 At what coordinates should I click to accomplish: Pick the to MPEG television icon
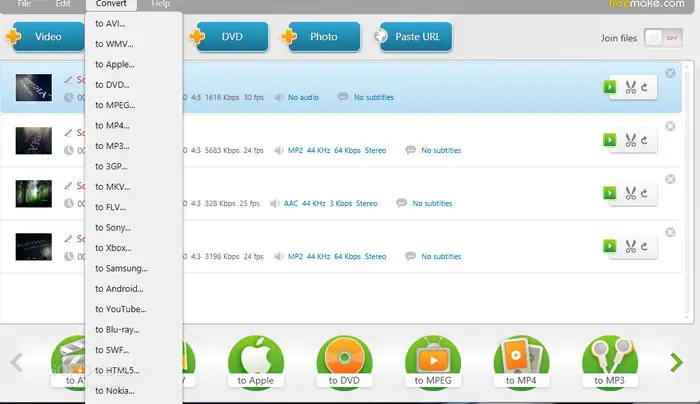tap(433, 362)
